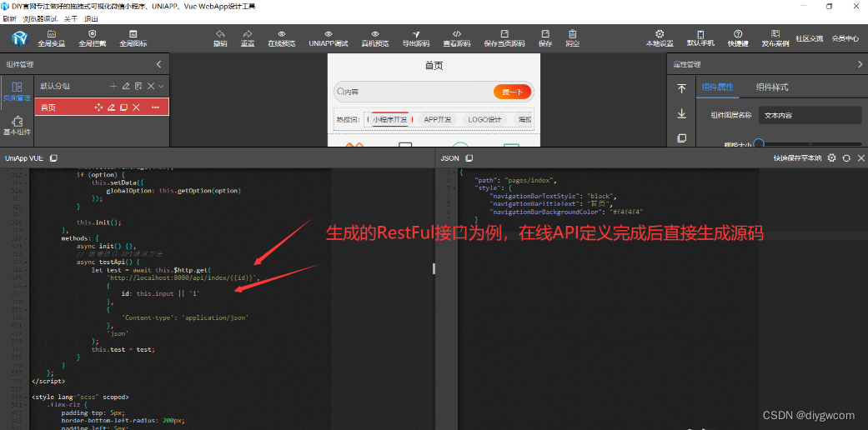This screenshot has height=430, width=868.
Task: Open the 会员中心 link
Action: pos(845,38)
